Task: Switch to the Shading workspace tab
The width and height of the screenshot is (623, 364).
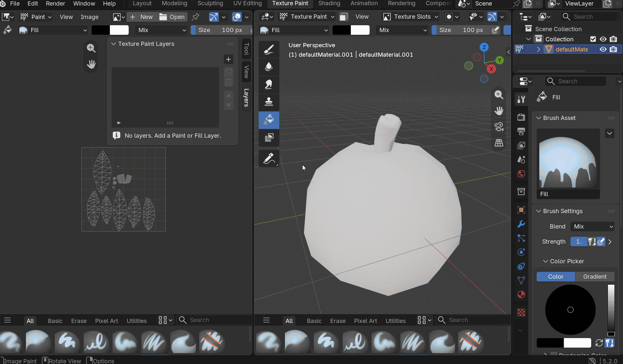Action: [329, 4]
